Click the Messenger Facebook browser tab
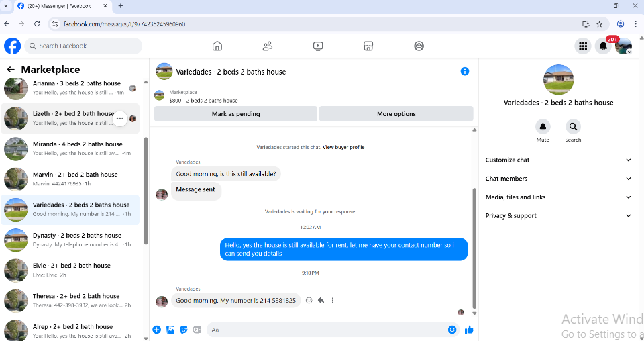 pyautogui.click(x=62, y=6)
